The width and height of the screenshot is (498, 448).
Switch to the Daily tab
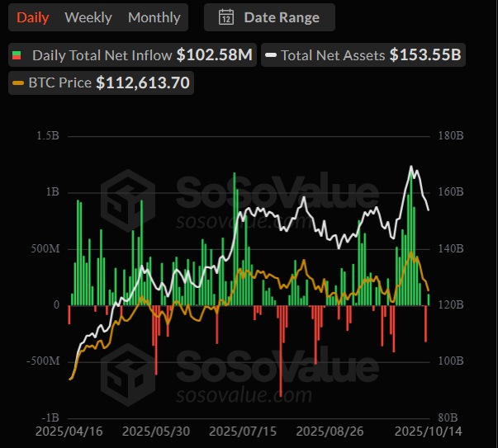click(x=32, y=17)
